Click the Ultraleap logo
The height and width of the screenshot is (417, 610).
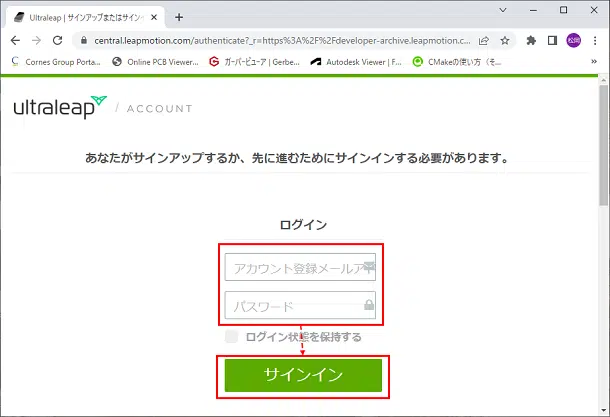(60, 106)
